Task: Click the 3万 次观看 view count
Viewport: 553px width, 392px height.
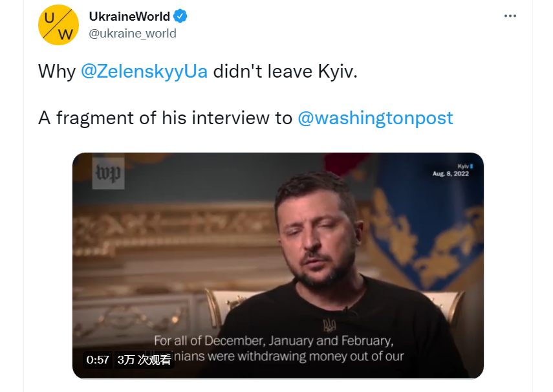Action: [x=144, y=360]
